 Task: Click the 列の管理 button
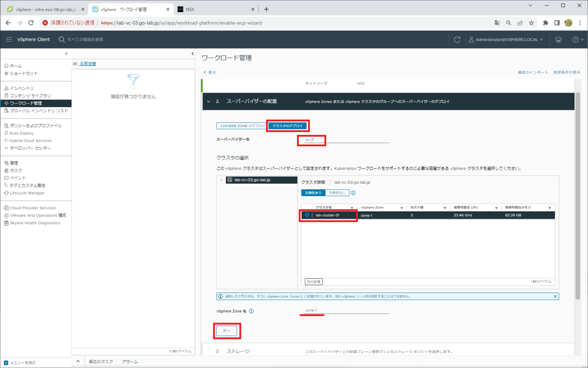click(x=314, y=282)
